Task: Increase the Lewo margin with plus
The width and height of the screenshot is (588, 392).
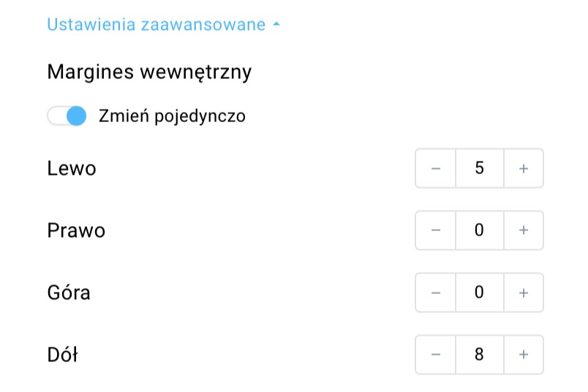Action: point(524,168)
